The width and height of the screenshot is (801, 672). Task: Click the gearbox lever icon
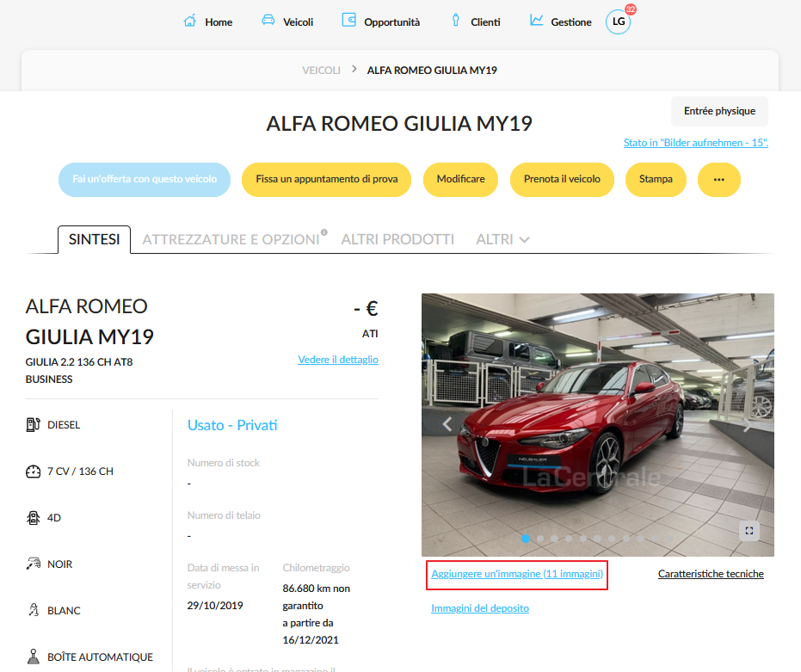point(34,657)
